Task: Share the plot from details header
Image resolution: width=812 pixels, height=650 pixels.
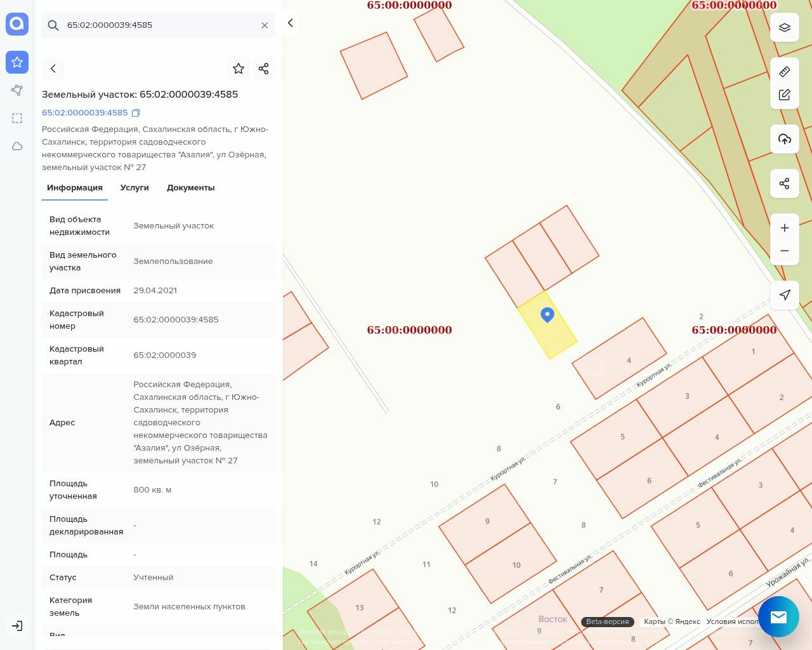Action: tap(264, 69)
